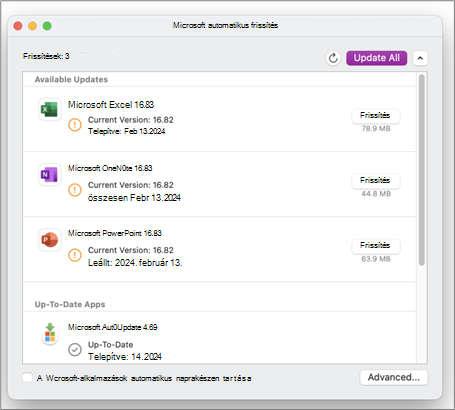
Task: Click Telepítve: Feb 13.2024 text under Excel
Action: coord(127,131)
